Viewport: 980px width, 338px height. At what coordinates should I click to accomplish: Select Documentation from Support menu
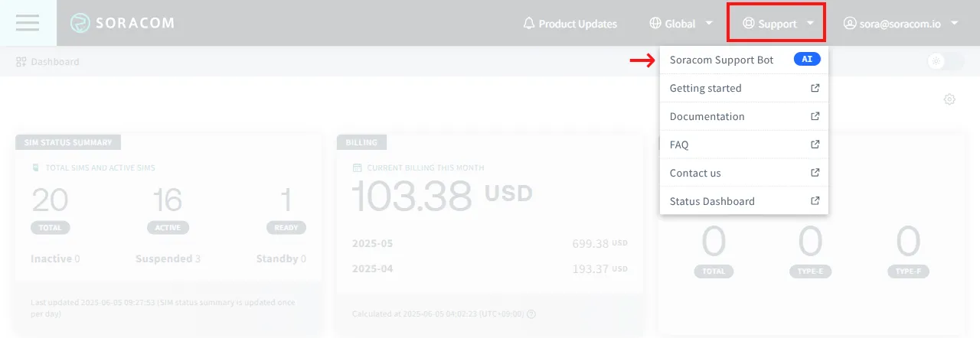744,116
